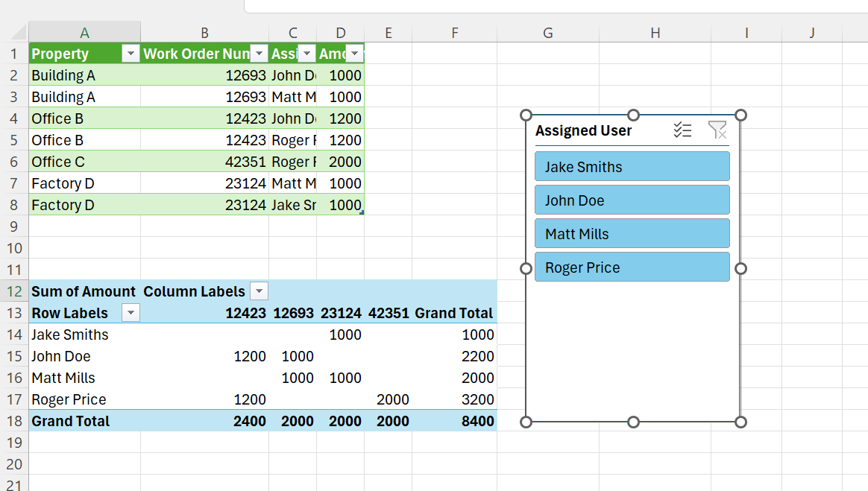Select pivot grand total value 8400

[x=454, y=421]
